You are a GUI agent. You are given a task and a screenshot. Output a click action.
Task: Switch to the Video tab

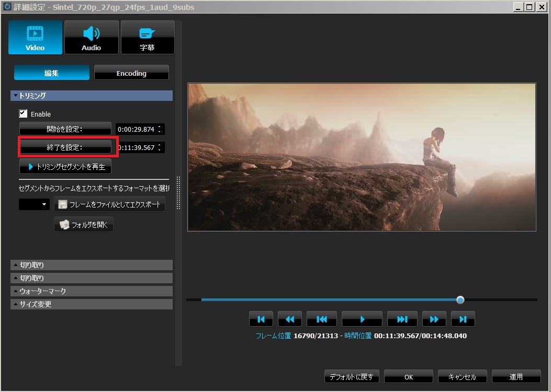[35, 37]
